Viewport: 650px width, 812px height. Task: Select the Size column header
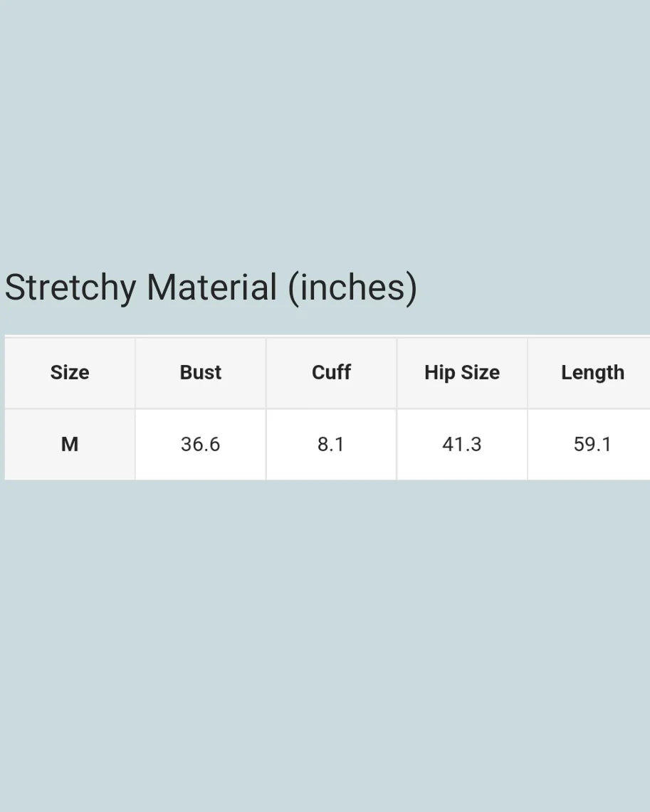(x=70, y=372)
